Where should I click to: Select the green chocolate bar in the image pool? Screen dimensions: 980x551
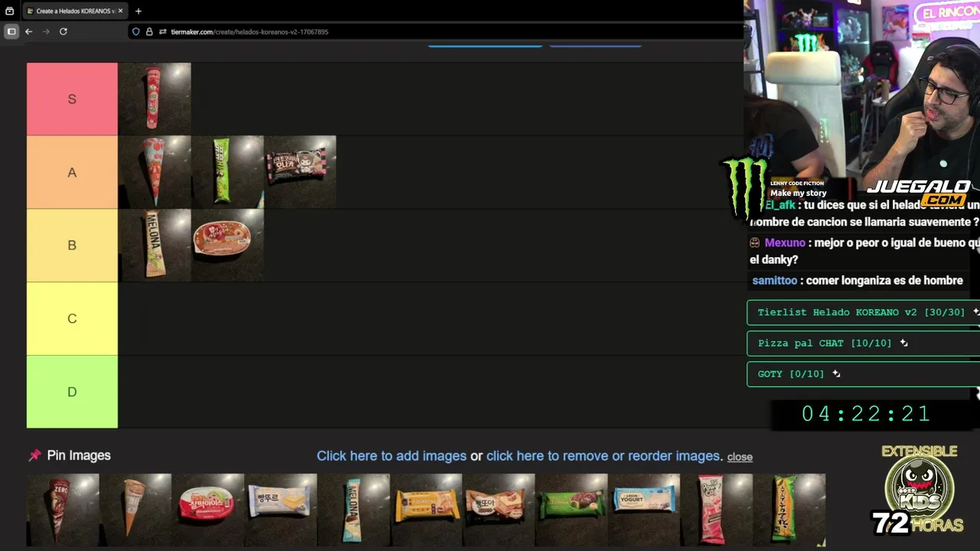pos(571,510)
